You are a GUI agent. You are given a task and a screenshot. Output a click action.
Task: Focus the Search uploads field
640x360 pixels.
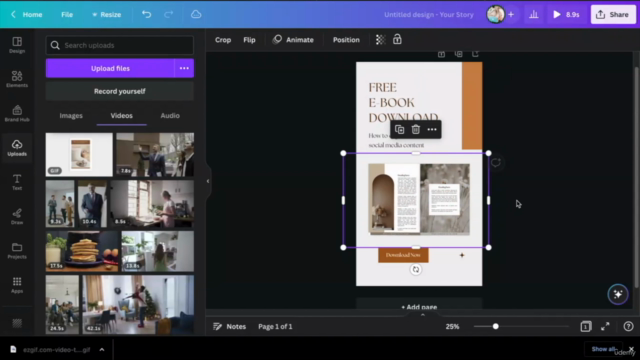[120, 45]
